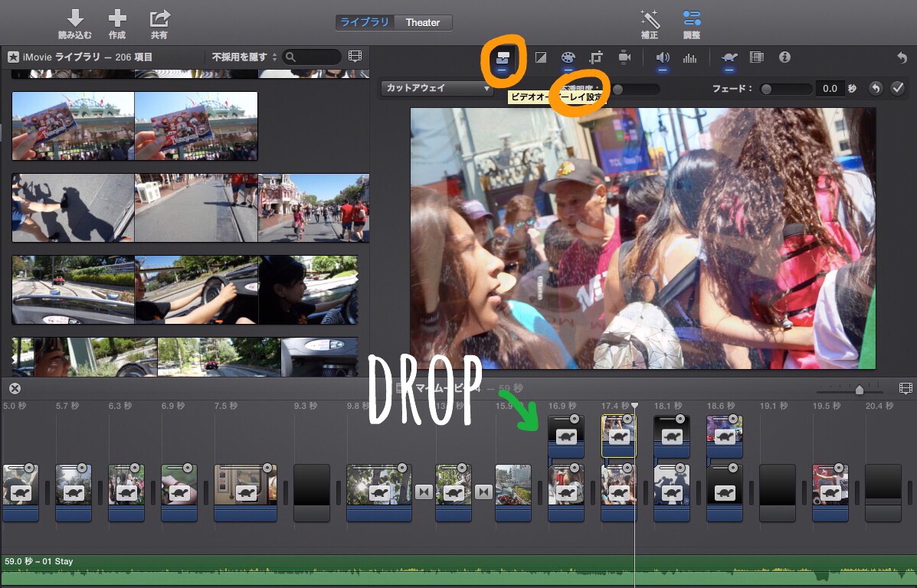Click the 読み込む import button
Screen dimensions: 917x588
(75, 24)
